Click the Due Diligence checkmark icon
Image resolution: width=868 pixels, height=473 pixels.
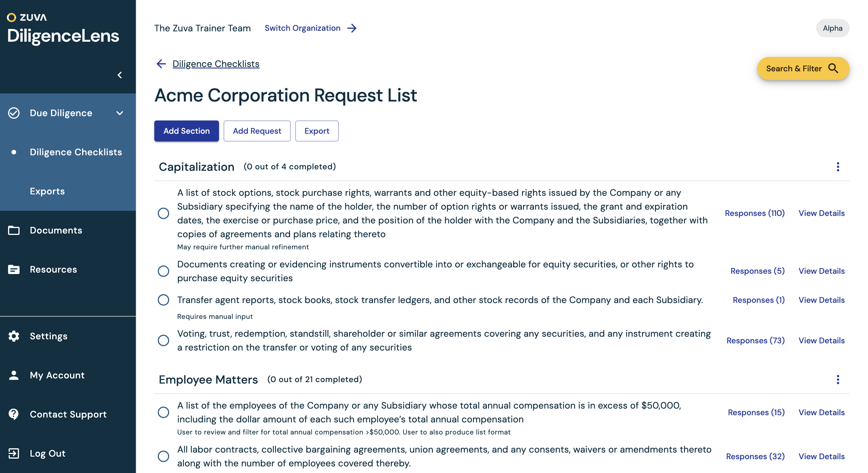(x=14, y=113)
